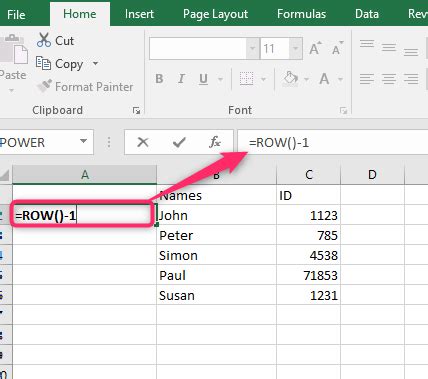Click the cell containing John
The height and width of the screenshot is (379, 428).
(x=216, y=215)
